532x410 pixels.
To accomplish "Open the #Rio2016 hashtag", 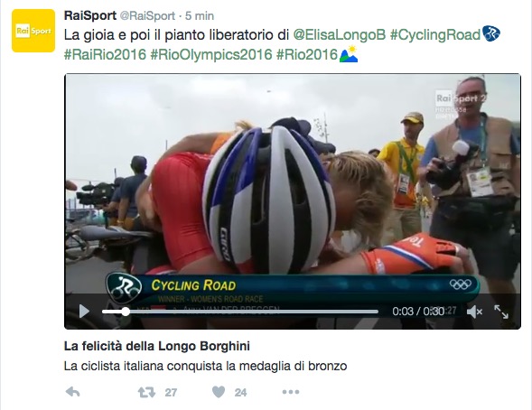I will coord(307,54).
